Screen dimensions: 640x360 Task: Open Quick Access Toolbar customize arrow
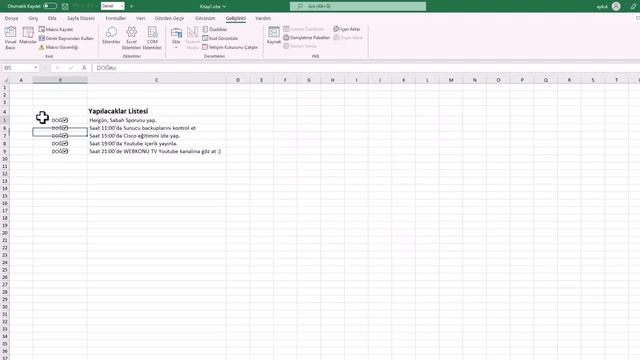[x=131, y=6]
